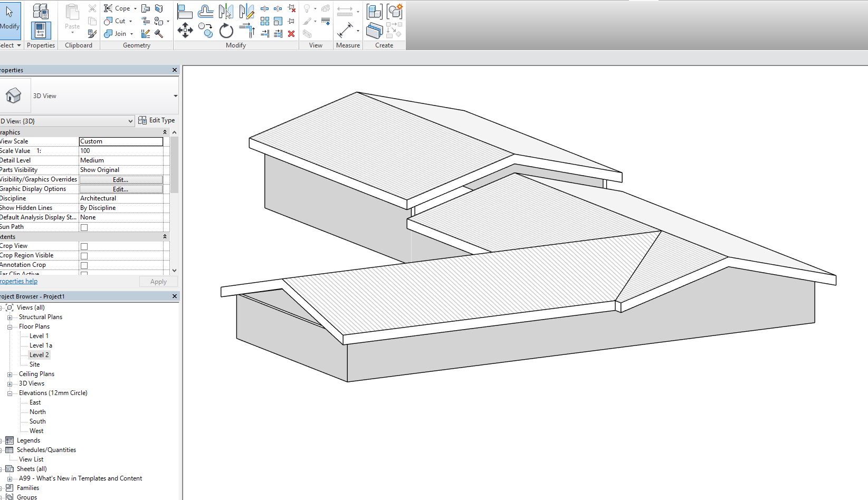Viewport: 868px width, 500px height.
Task: Use the Offset tool
Action: click(x=206, y=11)
